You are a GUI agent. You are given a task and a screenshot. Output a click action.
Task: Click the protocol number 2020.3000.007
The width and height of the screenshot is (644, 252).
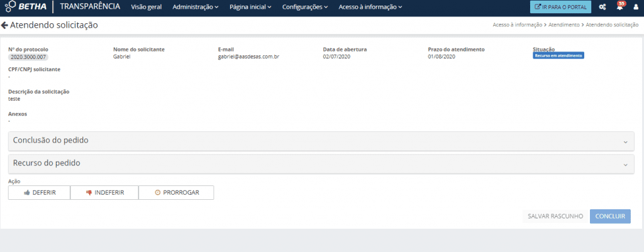coord(28,57)
